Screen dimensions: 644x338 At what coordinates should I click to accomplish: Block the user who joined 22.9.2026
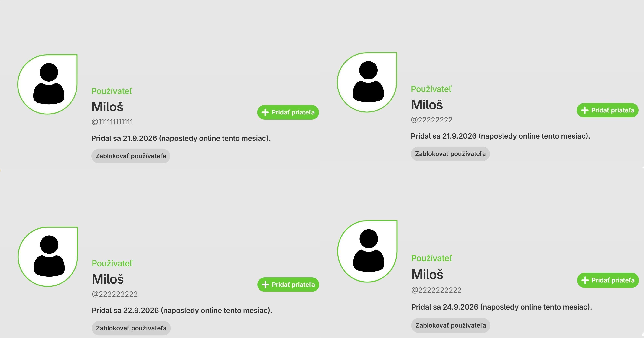click(x=131, y=328)
